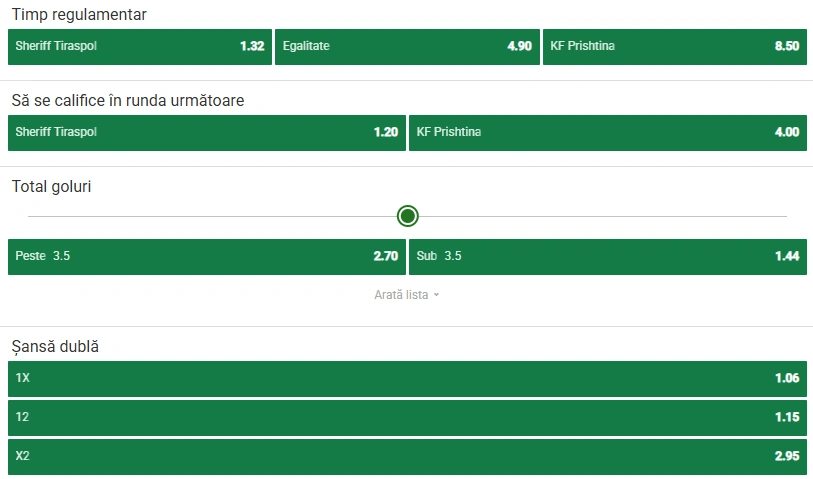Select Peste 3.5 goals at 2.70
This screenshot has width=813, height=479.
pos(207,257)
